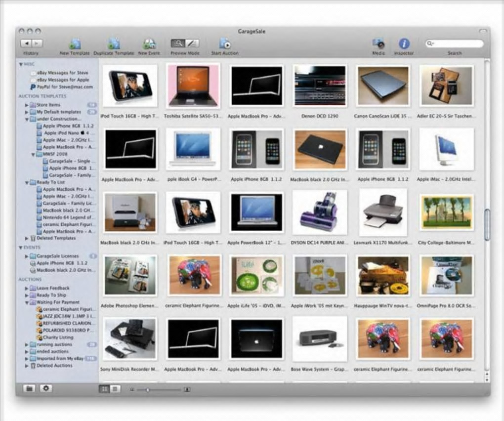Select the DYSON DC14 PURPLE thumbnail
Viewport: 504px width, 421px height.
pos(320,212)
